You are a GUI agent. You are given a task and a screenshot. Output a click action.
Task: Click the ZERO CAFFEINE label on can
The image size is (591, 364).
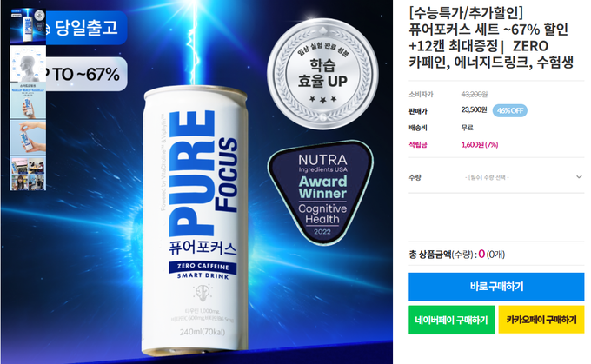coord(203,267)
